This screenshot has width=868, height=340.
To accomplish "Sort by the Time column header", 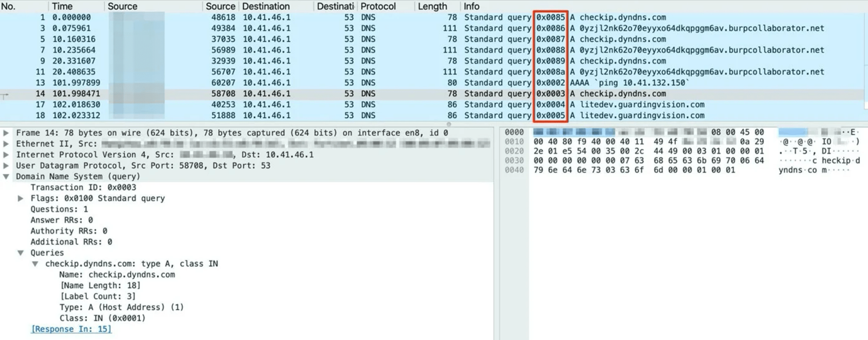I will [x=62, y=6].
